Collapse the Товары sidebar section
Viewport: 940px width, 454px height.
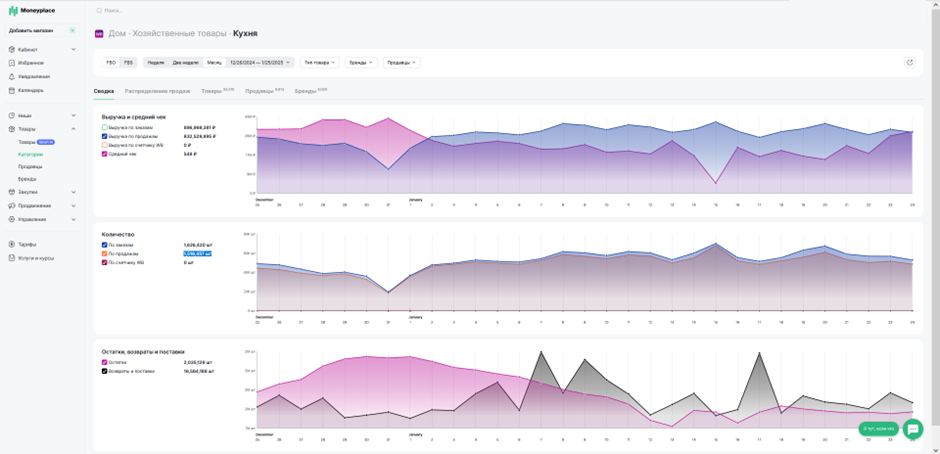pyautogui.click(x=74, y=129)
